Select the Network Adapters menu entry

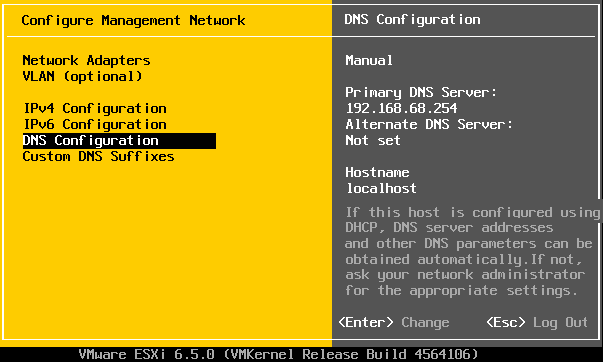click(87, 60)
